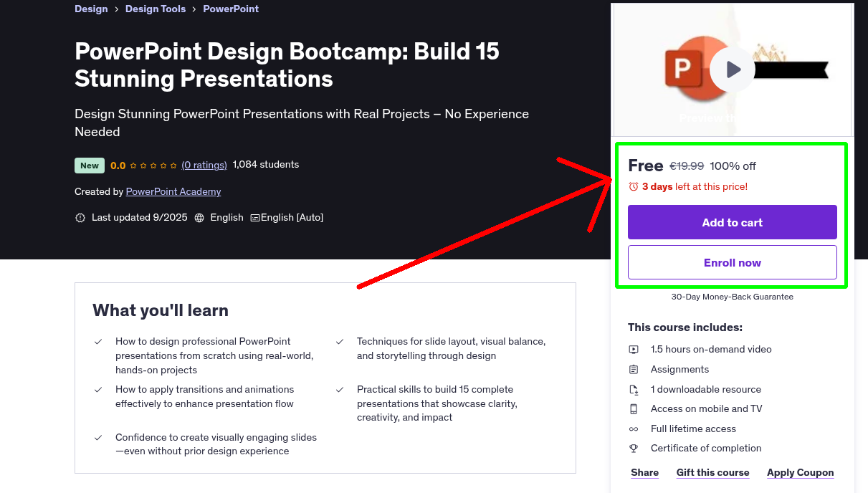The image size is (868, 493).
Task: Click the '€19.99' original price
Action: click(x=687, y=166)
